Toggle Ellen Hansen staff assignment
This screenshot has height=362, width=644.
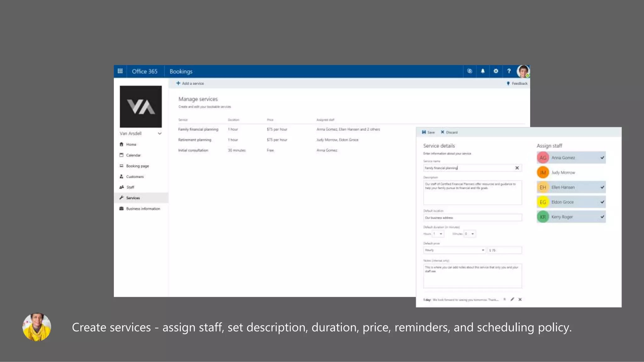pos(571,187)
